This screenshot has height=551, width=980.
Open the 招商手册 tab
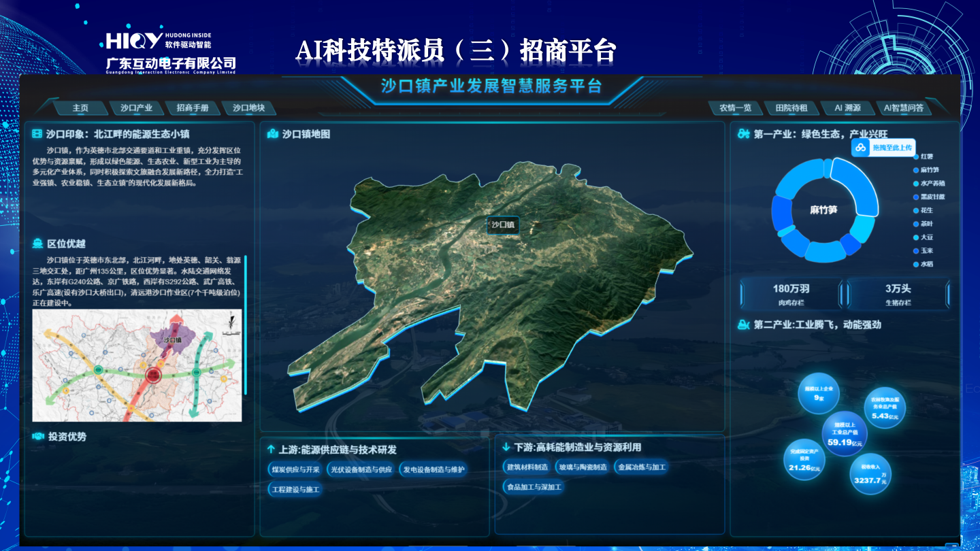click(192, 107)
